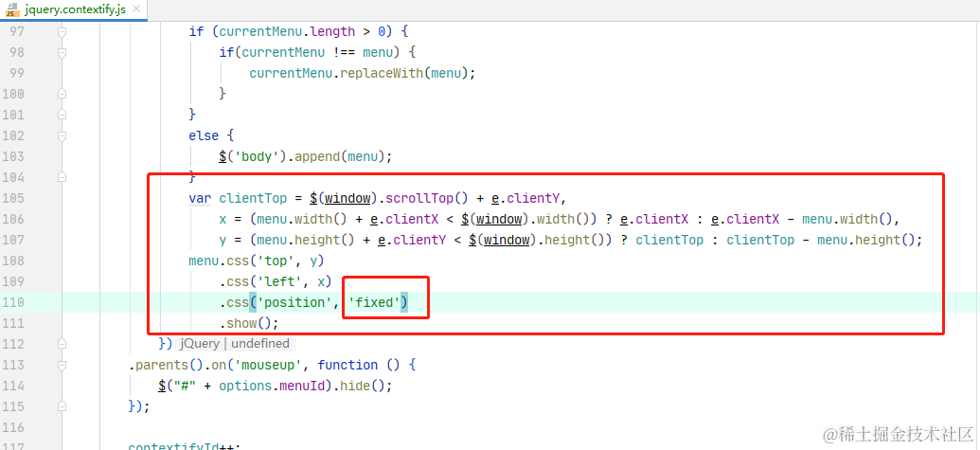This screenshot has width=980, height=450.
Task: Click the 'position' string on line 110
Action: pos(294,302)
